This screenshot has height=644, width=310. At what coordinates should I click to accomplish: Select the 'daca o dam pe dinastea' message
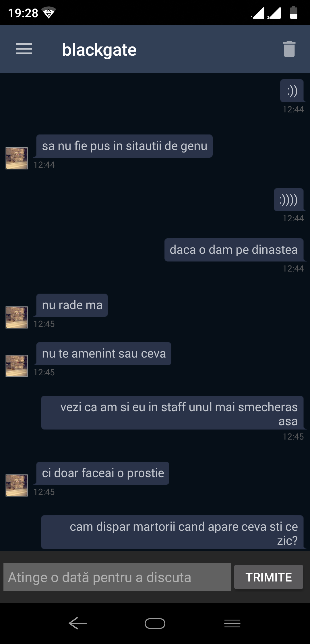point(234,250)
